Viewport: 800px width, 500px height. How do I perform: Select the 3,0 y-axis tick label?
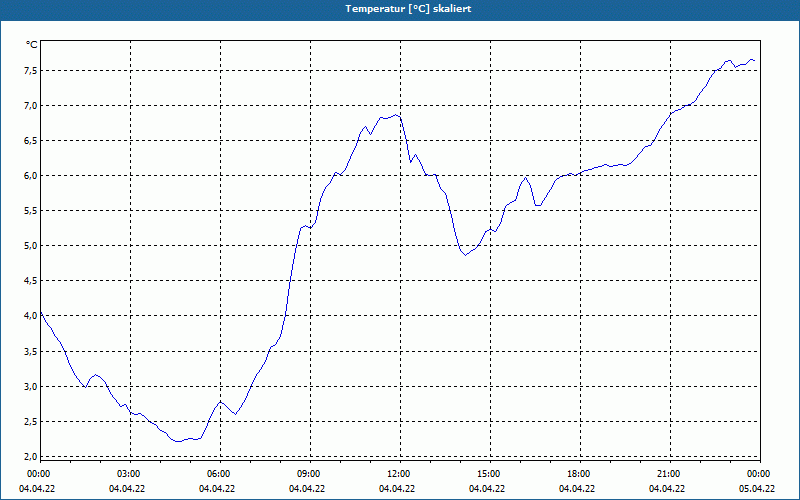pyautogui.click(x=31, y=386)
